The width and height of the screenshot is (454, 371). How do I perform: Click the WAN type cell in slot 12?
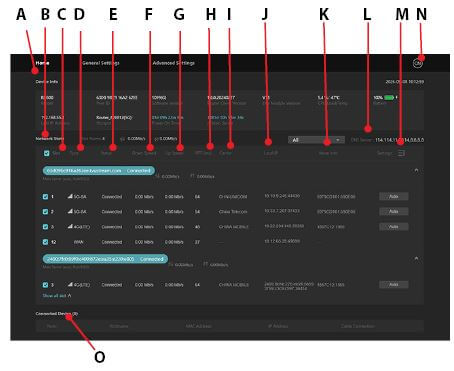point(78,242)
